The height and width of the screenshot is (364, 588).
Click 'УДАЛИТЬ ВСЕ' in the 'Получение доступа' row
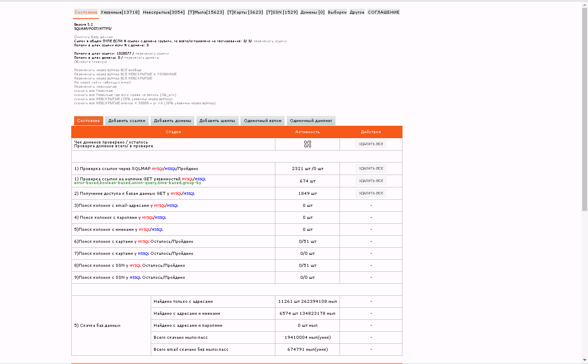tap(371, 193)
